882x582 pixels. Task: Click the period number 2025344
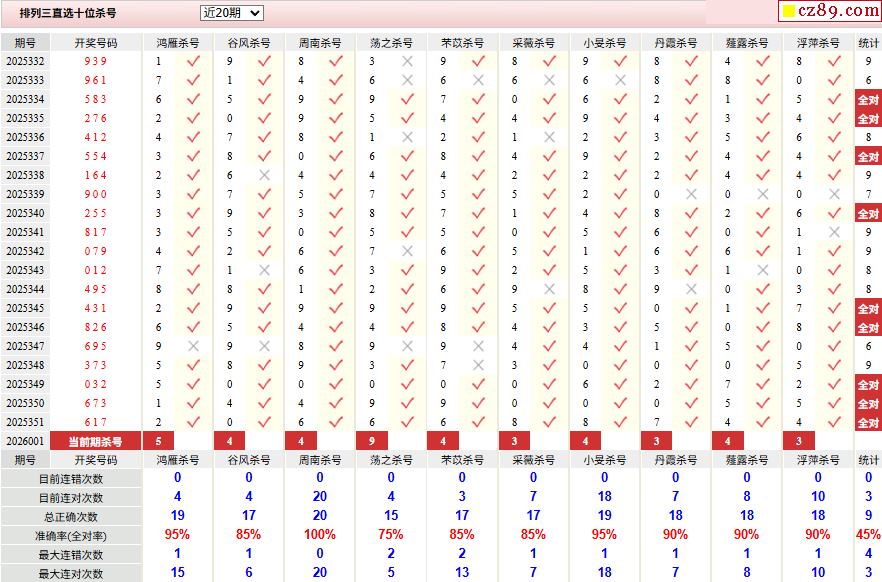25,289
